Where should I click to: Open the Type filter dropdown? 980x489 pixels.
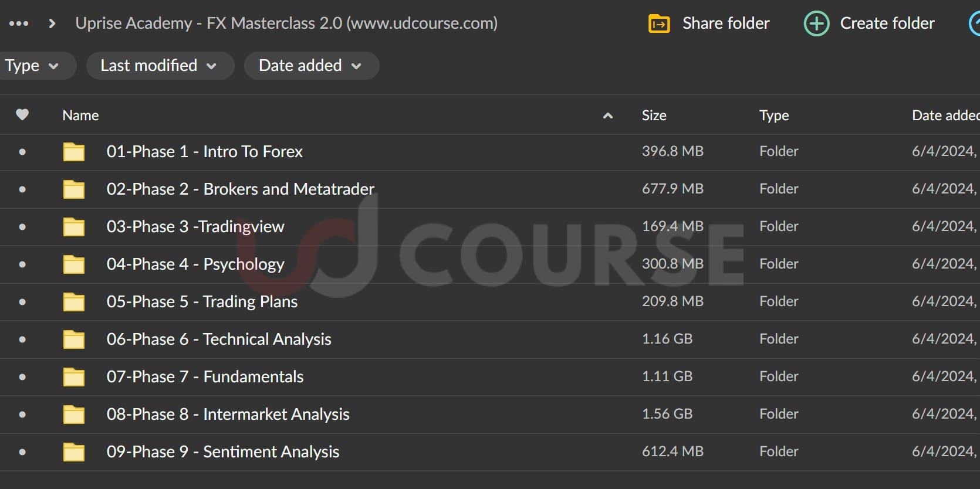coord(32,66)
